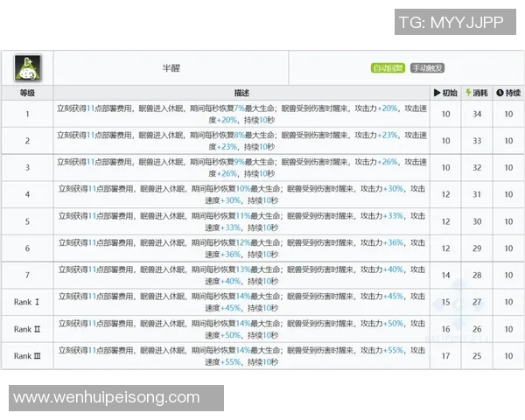Click initial value 15 in Rank Ⅰ row
The image size is (525, 420).
point(445,302)
